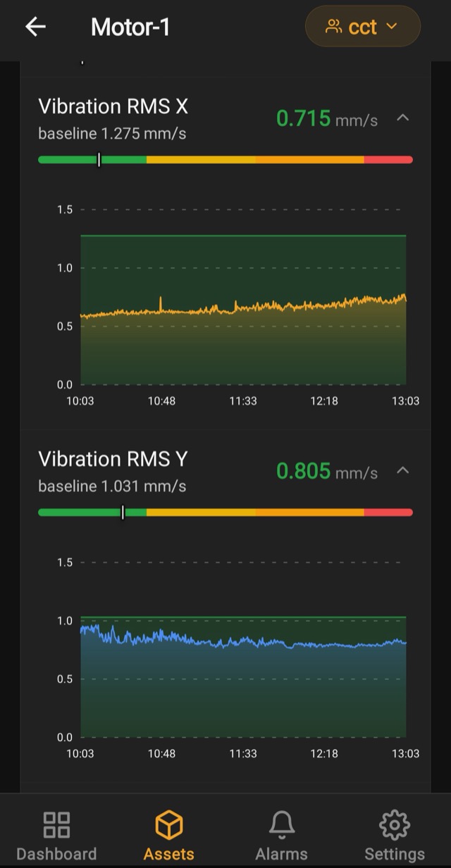Click the baseline 1.275 mm/s text

(112, 133)
